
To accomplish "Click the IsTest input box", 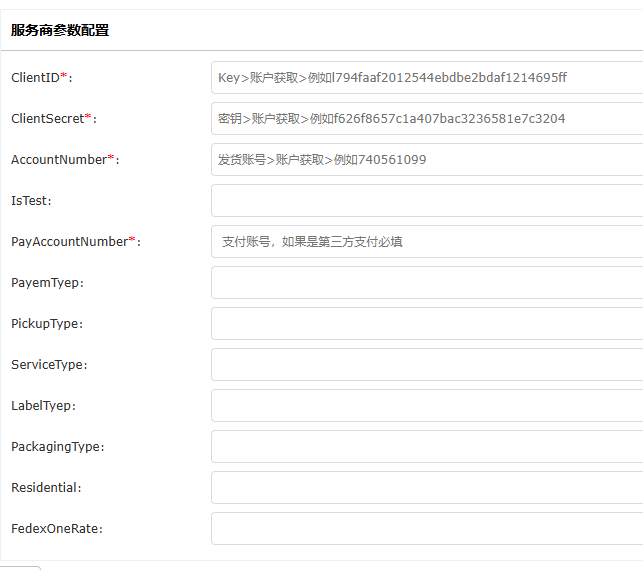I will pos(426,201).
